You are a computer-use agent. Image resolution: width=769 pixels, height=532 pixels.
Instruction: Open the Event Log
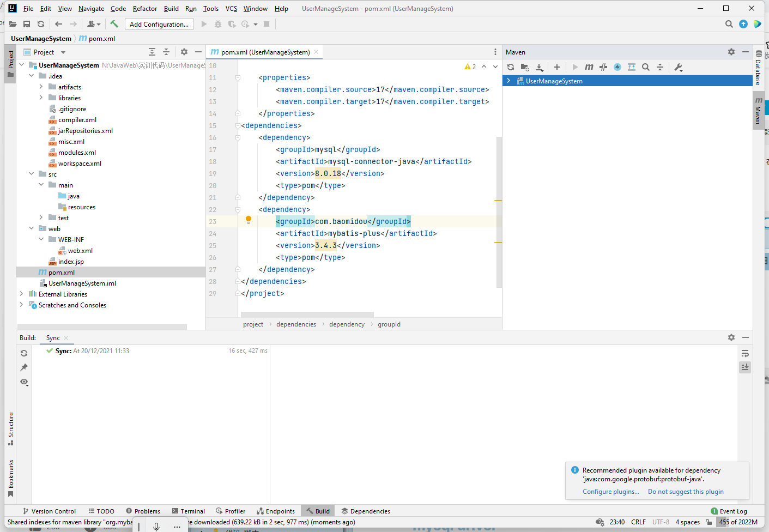[729, 511]
